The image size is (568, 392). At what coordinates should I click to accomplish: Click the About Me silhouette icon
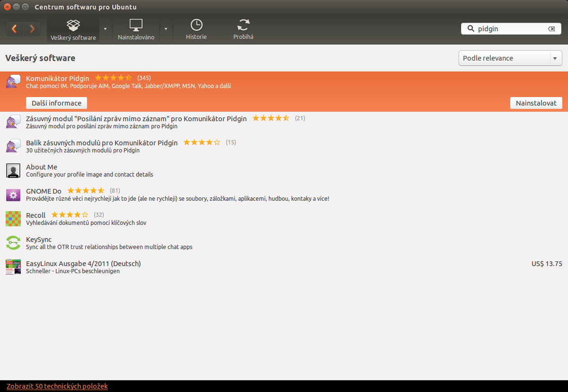pos(13,170)
